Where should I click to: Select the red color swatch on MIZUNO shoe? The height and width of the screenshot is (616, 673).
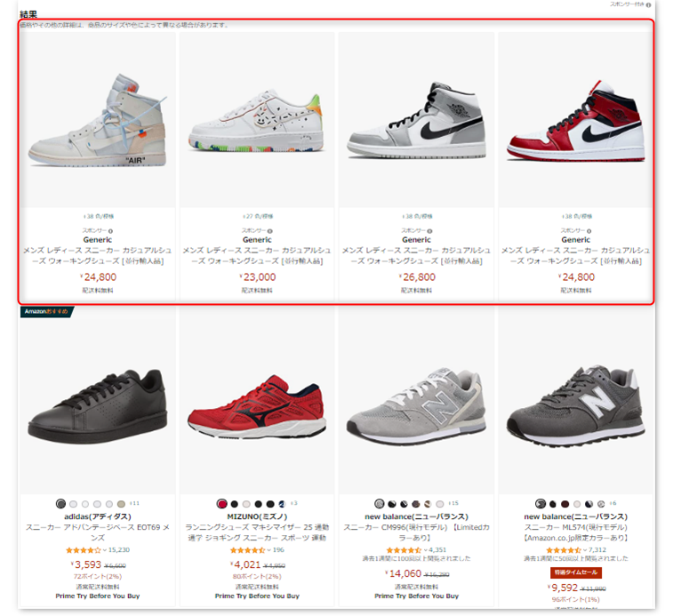(x=222, y=503)
